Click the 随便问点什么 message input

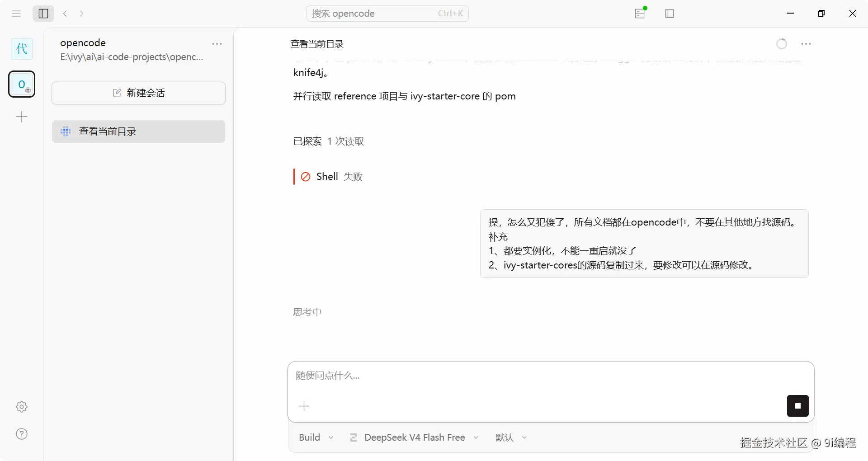(551, 376)
